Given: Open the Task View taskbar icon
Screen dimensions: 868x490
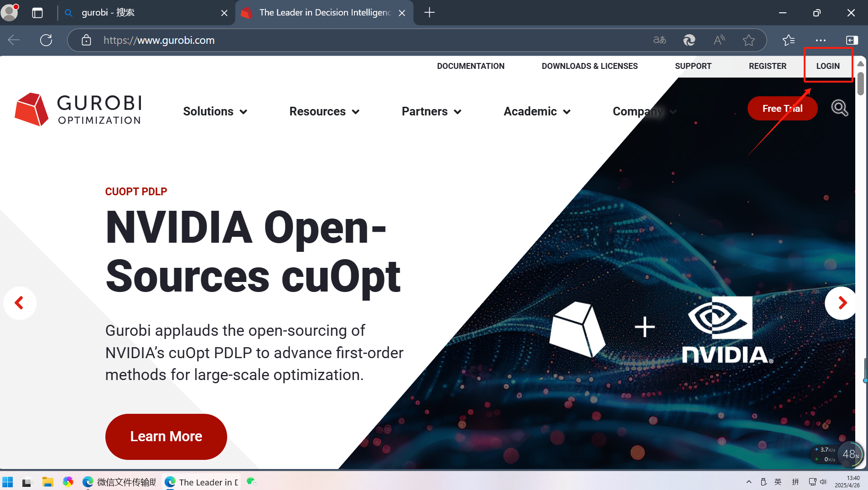Looking at the screenshot, I should pyautogui.click(x=27, y=482).
